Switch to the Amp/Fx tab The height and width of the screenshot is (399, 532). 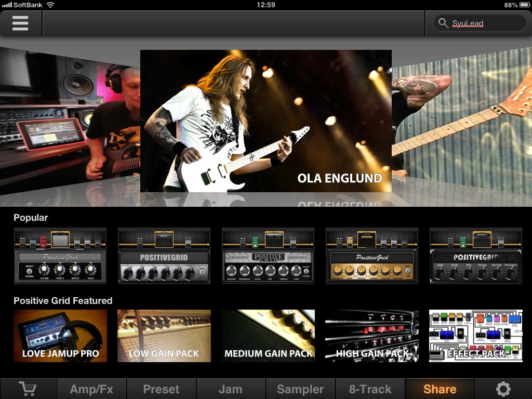tap(91, 389)
